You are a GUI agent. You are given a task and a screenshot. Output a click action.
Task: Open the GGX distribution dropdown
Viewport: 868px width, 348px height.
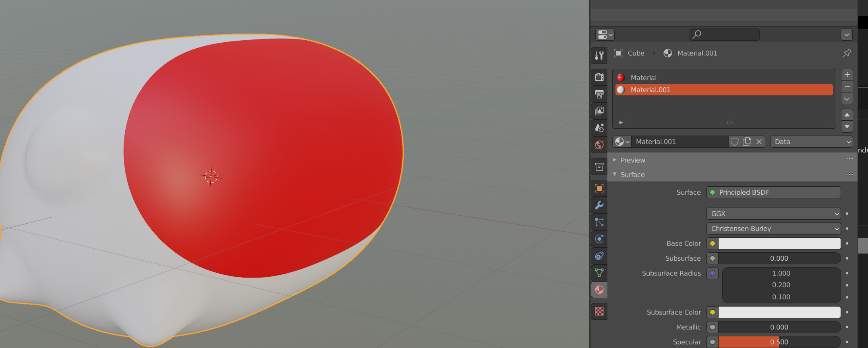click(x=774, y=214)
